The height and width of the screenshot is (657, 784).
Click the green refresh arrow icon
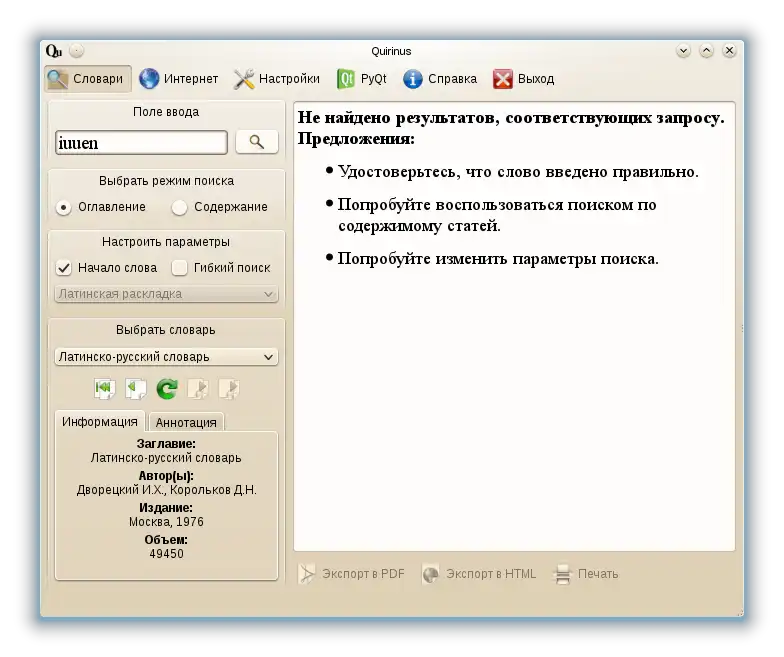[x=167, y=388]
